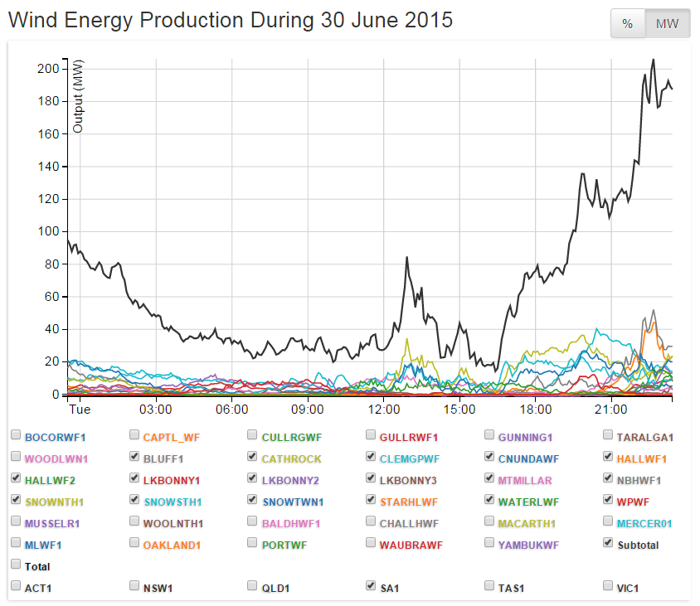Screen dimensions: 700x606
Task: Click the subtotal line peak near 200 MW
Action: tap(654, 60)
